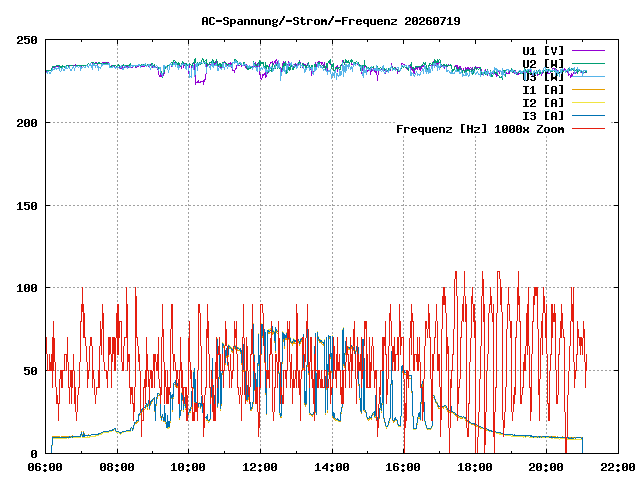Click the x-axis label 12:00
640x480 pixels.
pos(260,467)
